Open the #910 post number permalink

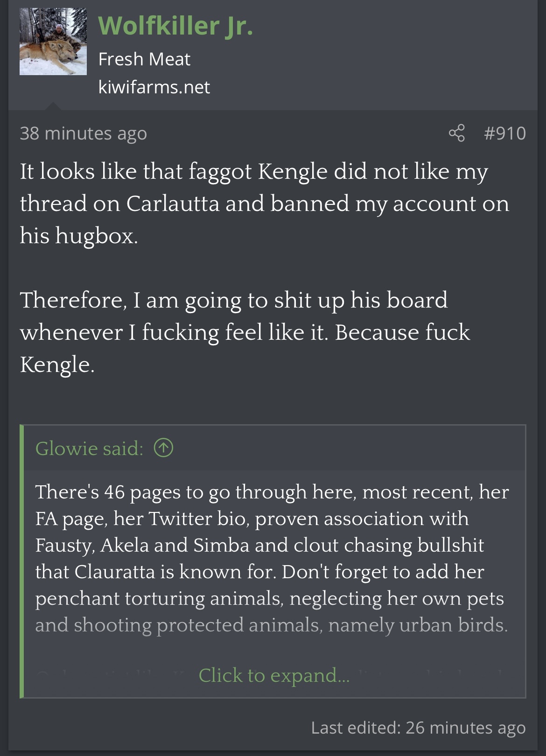tap(505, 133)
